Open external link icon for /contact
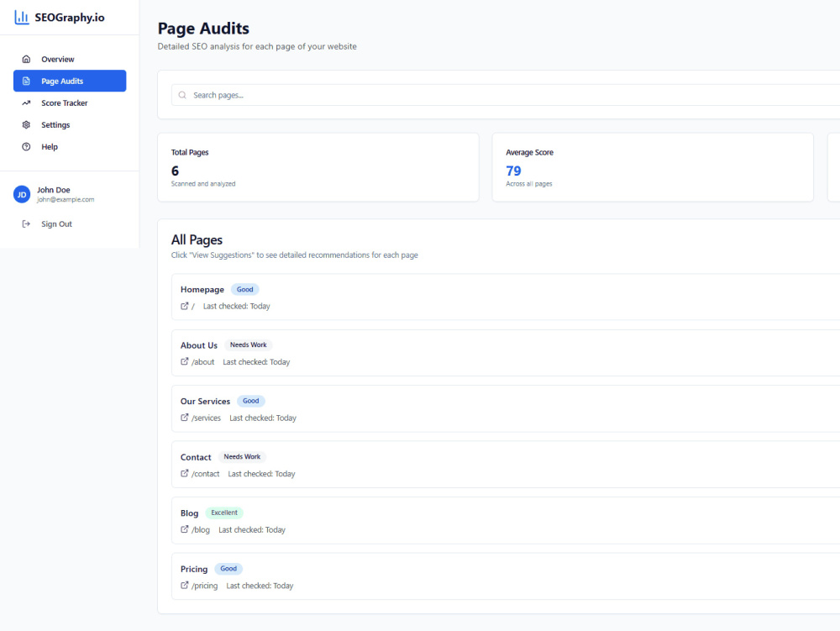The width and height of the screenshot is (840, 631). [184, 474]
